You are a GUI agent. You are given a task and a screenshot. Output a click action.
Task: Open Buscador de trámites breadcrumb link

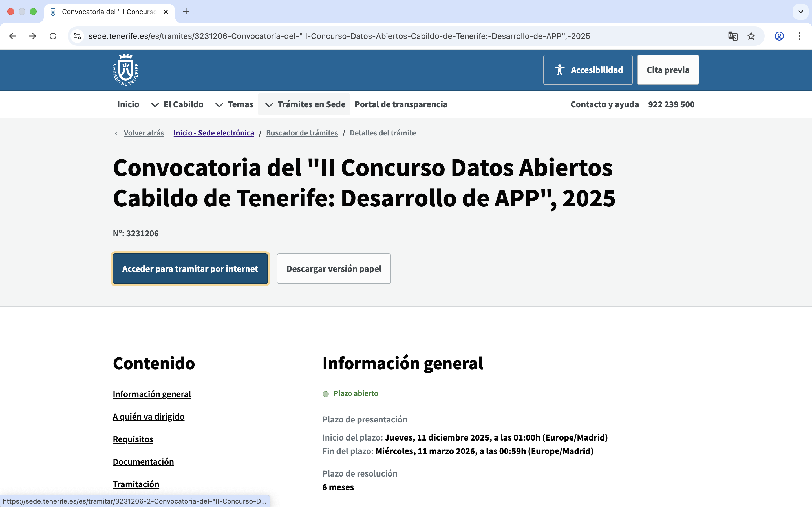[x=302, y=133]
